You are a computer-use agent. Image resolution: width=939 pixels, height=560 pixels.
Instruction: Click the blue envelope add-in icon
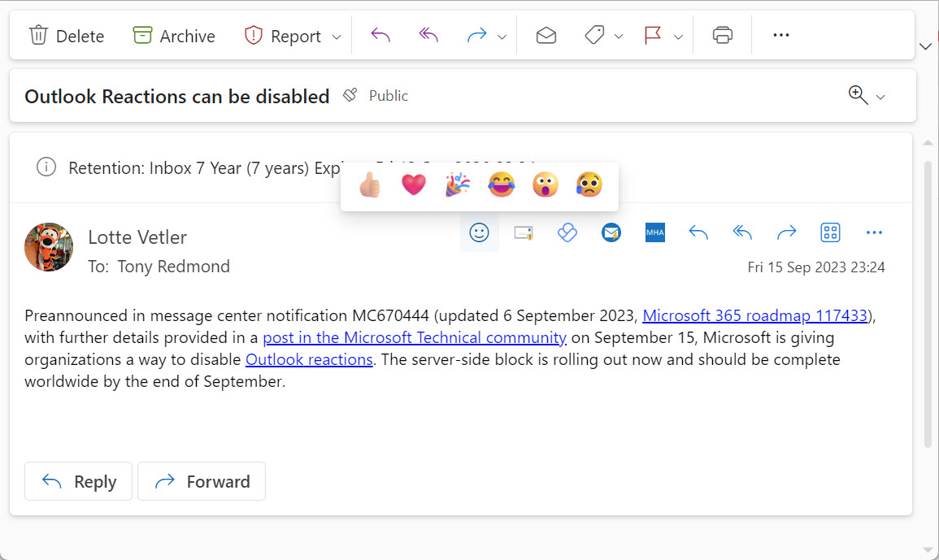(611, 232)
